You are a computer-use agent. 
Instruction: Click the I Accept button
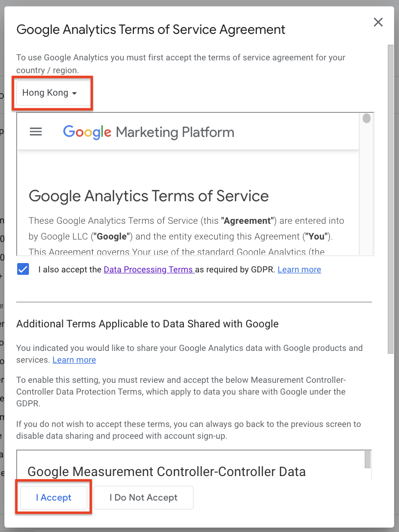(x=53, y=497)
